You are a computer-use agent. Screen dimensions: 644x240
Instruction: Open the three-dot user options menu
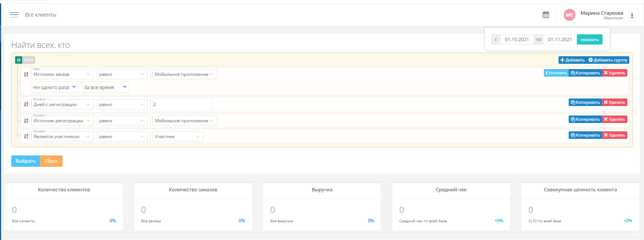(632, 15)
